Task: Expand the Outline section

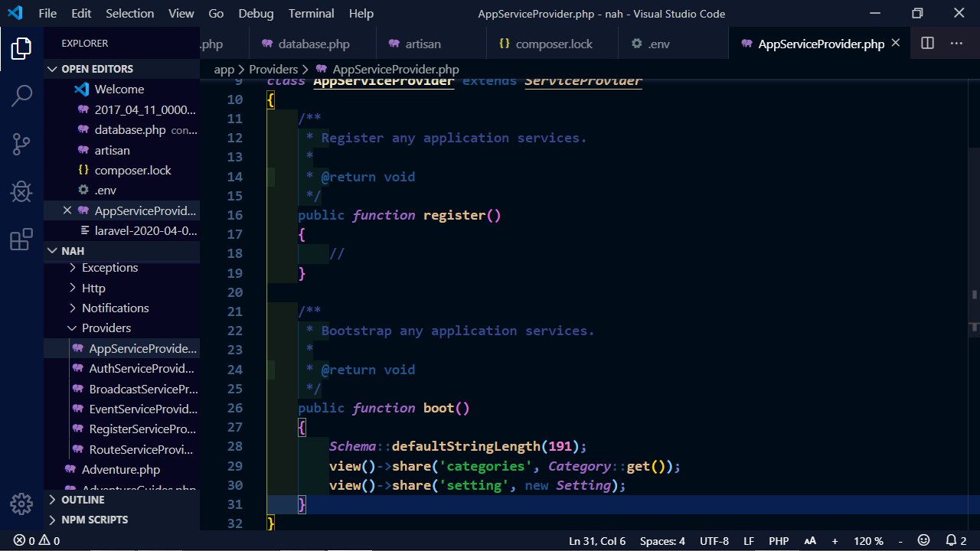Action: (122, 500)
